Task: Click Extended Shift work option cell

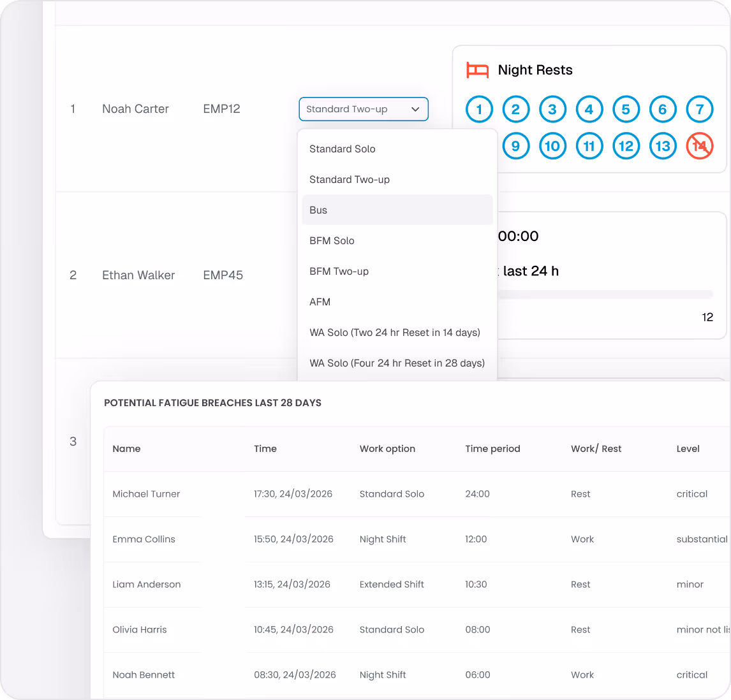Action: 392,585
